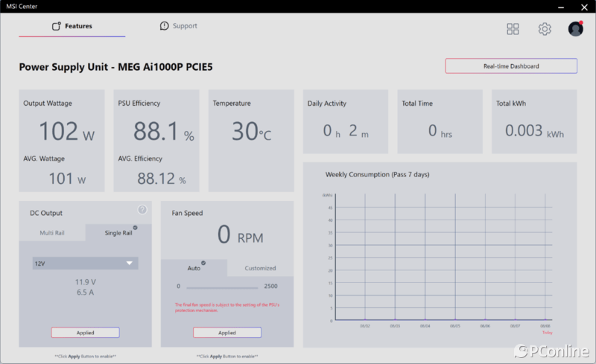Image resolution: width=596 pixels, height=364 pixels.
Task: Expand the 12V voltage dropdown
Action: point(85,264)
